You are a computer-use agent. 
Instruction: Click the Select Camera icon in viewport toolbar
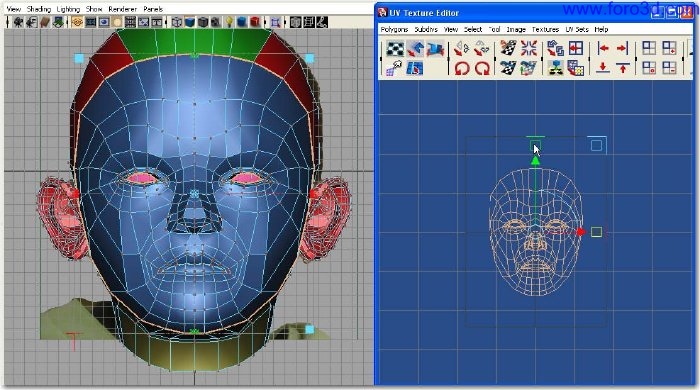(18, 22)
